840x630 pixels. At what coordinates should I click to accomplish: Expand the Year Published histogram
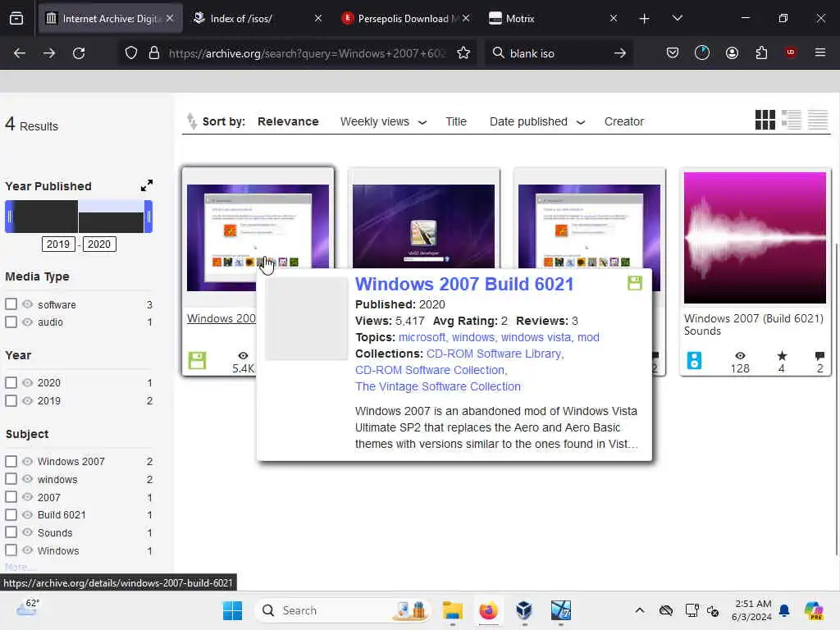pos(146,185)
